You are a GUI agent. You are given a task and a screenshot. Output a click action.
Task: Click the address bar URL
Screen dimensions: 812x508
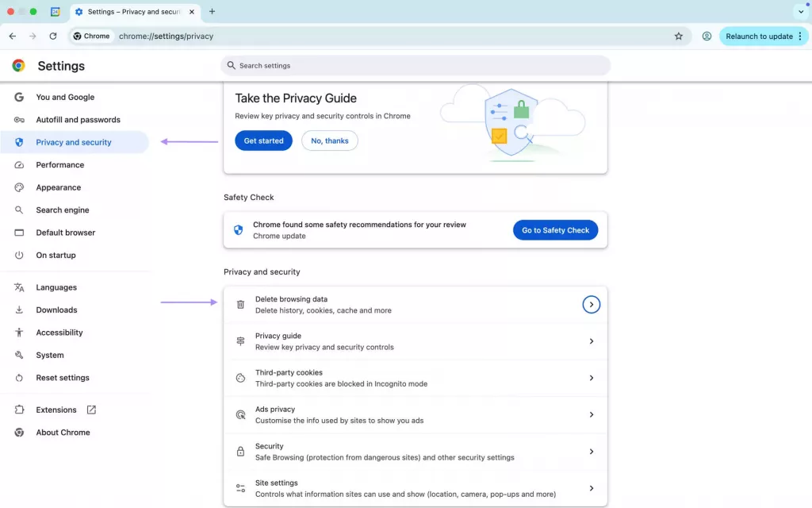click(x=167, y=37)
